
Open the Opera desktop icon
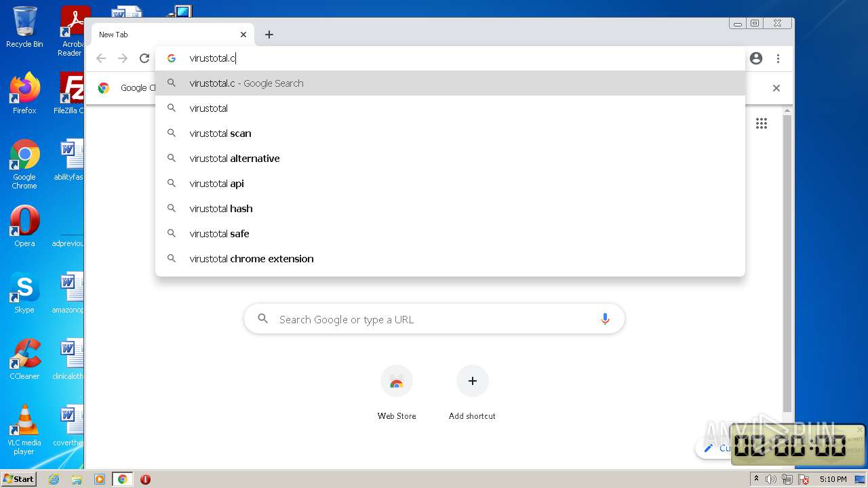click(x=24, y=226)
